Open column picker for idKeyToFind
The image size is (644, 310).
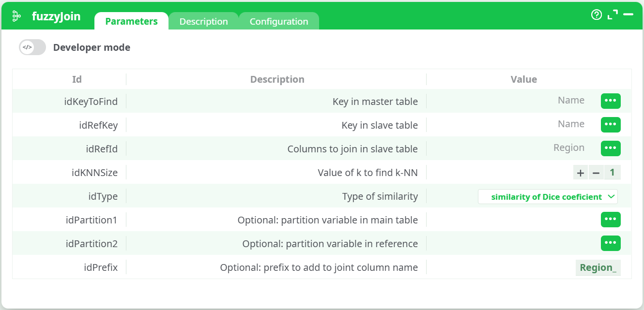611,101
